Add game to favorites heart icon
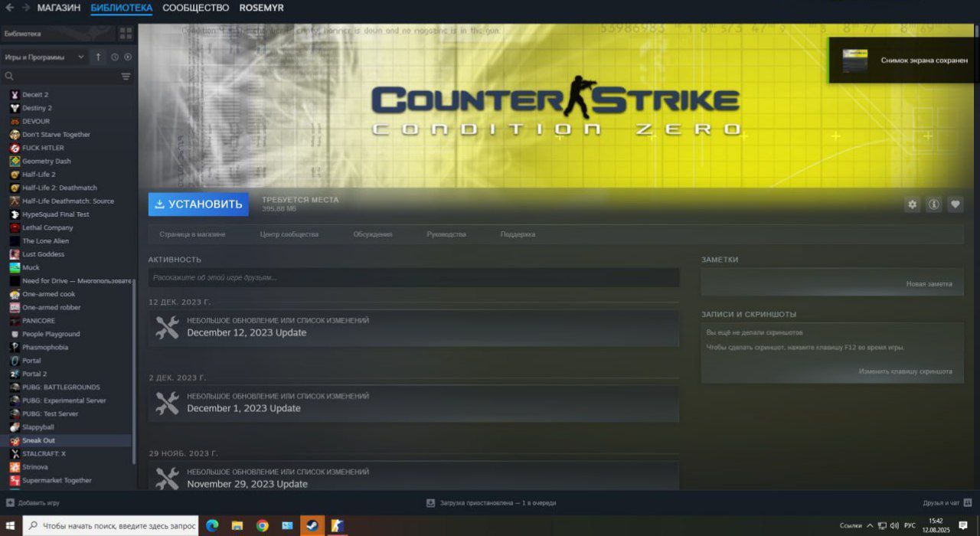 (x=955, y=204)
